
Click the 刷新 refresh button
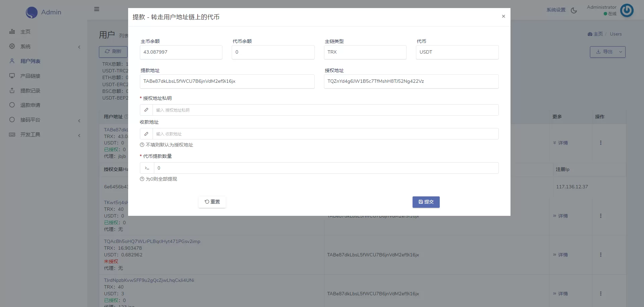(113, 52)
